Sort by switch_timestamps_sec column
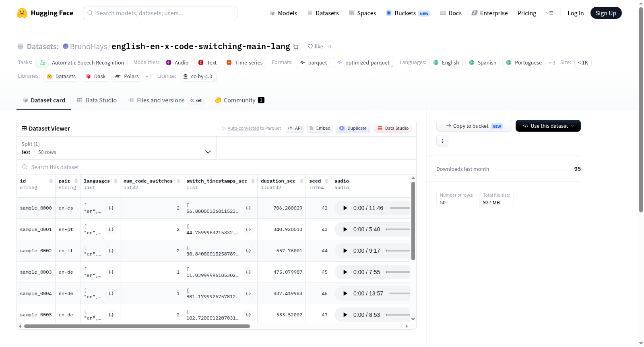 coord(253,181)
